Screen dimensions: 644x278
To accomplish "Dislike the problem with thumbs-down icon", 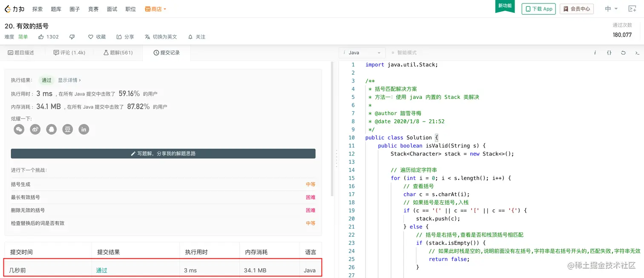I will (72, 37).
